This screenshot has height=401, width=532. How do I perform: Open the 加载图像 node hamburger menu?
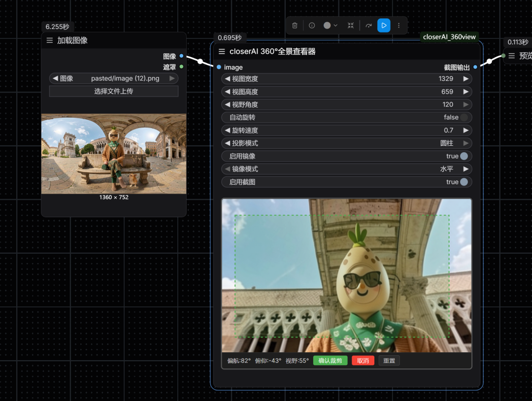coord(50,40)
